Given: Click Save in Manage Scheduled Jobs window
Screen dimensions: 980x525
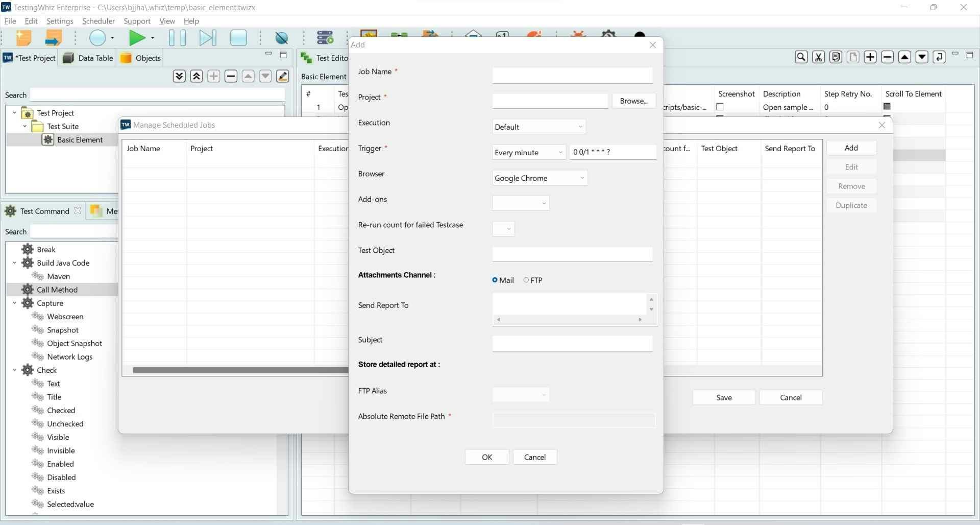Looking at the screenshot, I should [724, 397].
